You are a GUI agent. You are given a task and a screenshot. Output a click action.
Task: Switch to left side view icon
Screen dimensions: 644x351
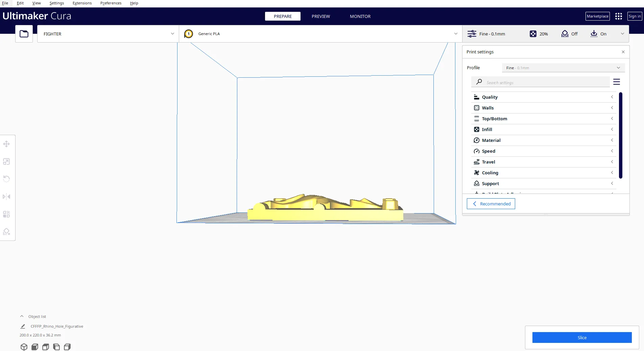pos(56,347)
